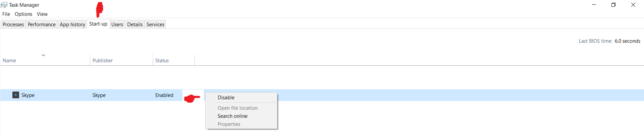The height and width of the screenshot is (137, 644).
Task: Minimize the Task Manager window
Action: 594,5
